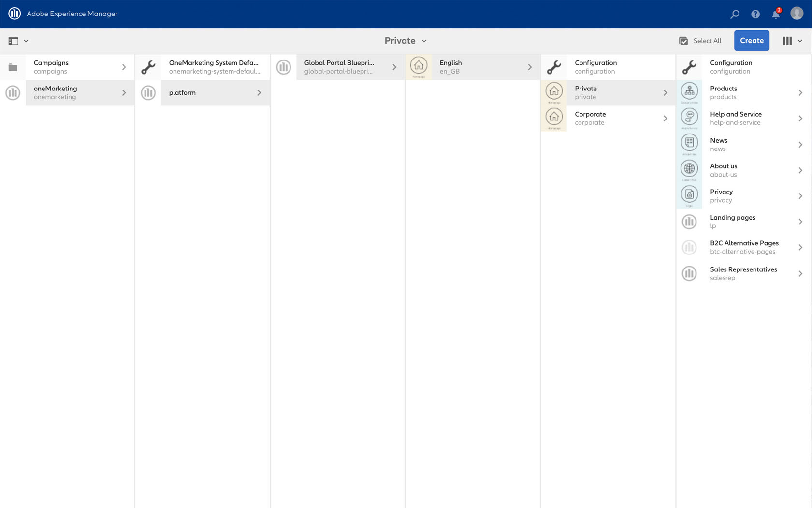This screenshot has width=812, height=508.
Task: Open the help question mark icon
Action: coord(755,14)
